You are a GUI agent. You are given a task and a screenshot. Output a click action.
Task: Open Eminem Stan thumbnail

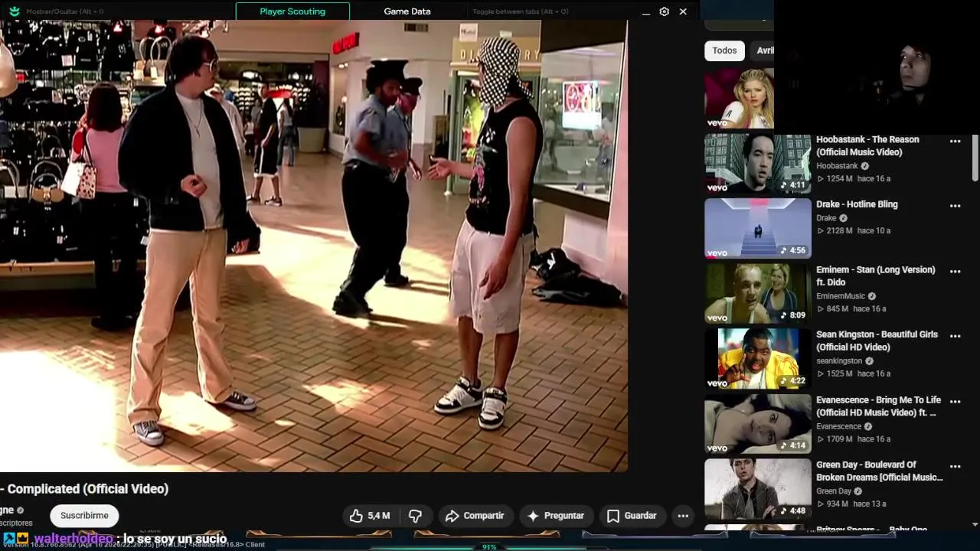pyautogui.click(x=758, y=293)
